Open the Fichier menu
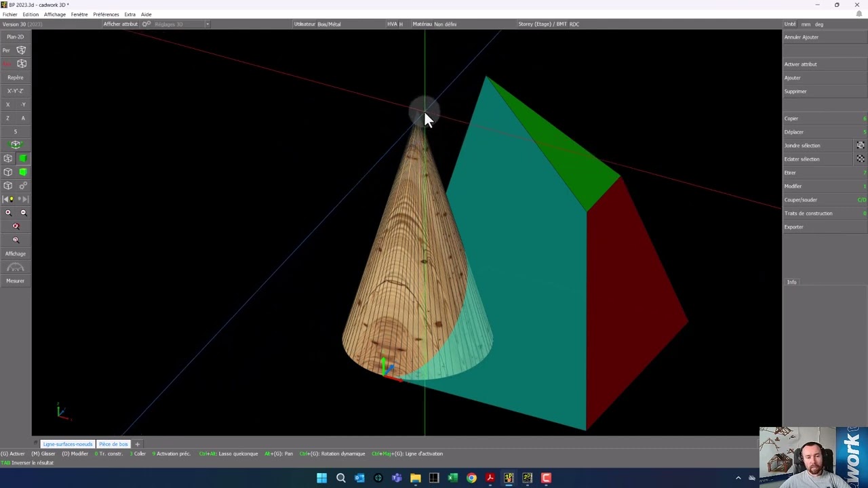Screen dimensions: 868x488 [x=9, y=14]
